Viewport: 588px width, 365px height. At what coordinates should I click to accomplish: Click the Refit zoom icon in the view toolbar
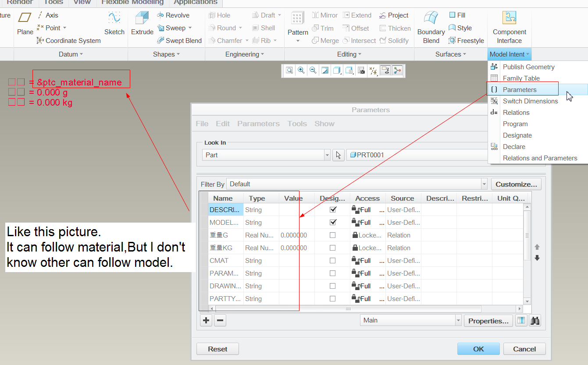(x=289, y=71)
